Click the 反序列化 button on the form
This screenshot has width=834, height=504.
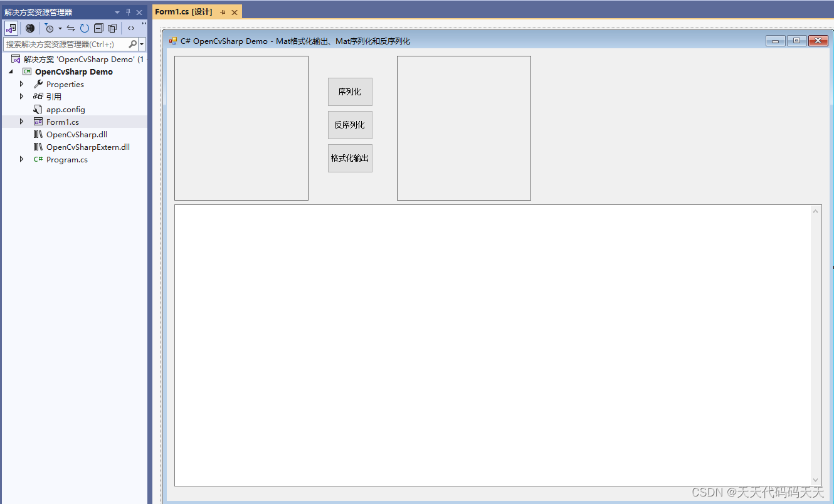coord(350,125)
